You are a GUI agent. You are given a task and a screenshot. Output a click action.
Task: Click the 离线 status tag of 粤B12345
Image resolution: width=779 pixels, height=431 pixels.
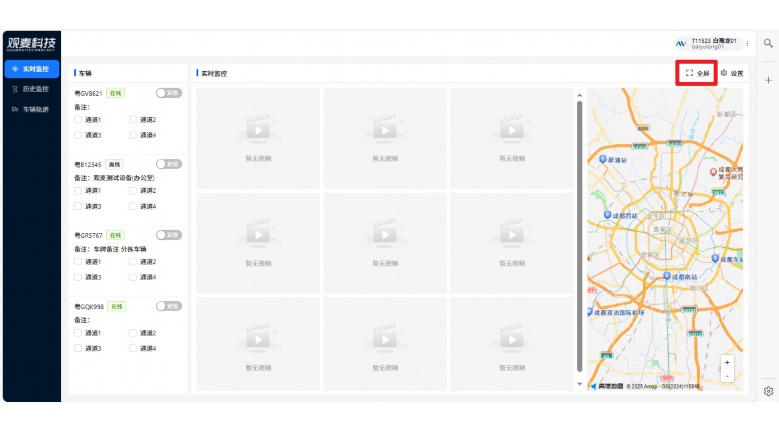(x=114, y=164)
